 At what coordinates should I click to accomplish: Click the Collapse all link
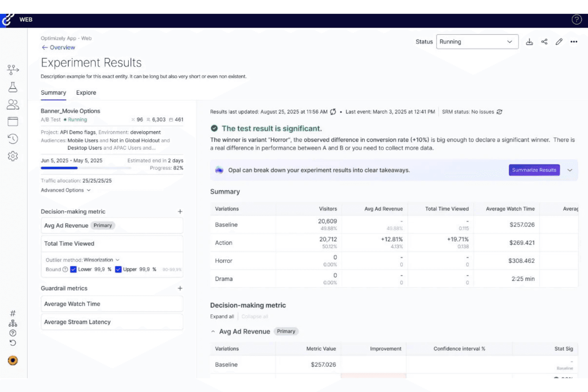255,317
